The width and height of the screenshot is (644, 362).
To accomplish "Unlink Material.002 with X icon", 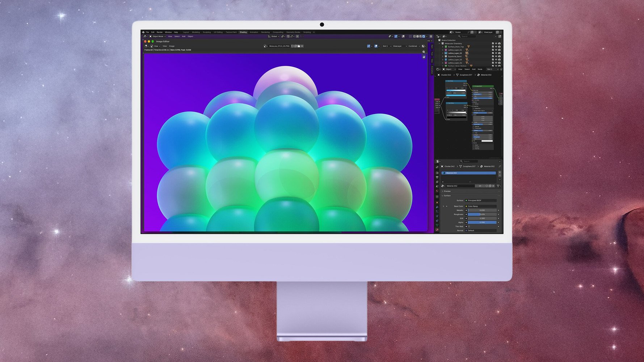I will point(493,186).
